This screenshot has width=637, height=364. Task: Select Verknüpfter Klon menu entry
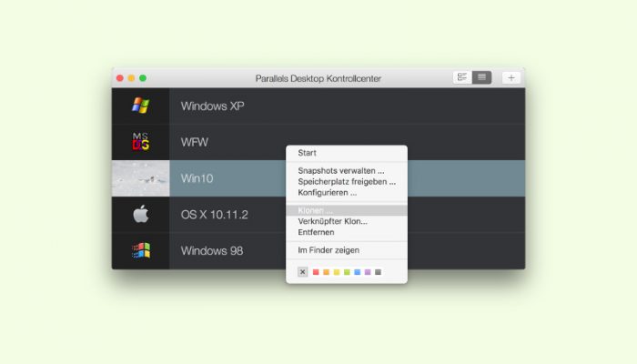click(347, 221)
